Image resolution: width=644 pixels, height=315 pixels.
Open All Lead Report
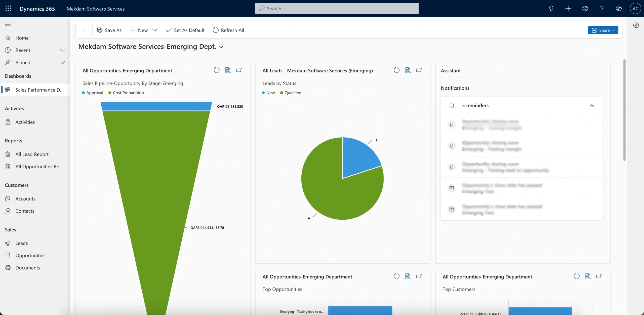(35, 154)
